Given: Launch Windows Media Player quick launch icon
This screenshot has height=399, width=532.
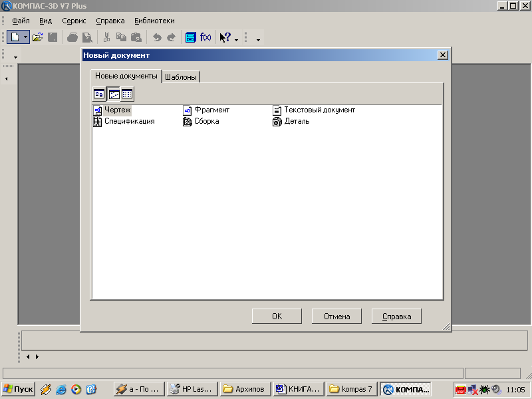Looking at the screenshot, I should (76, 389).
